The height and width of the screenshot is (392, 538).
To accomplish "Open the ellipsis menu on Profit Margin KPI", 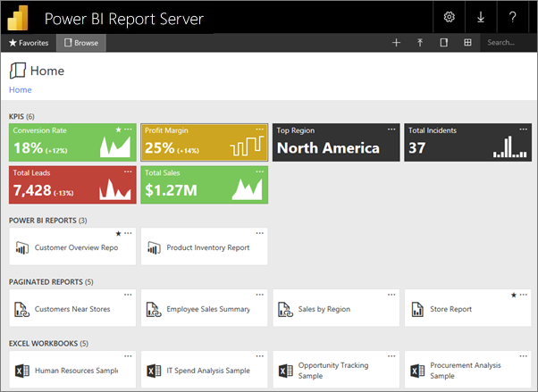I will 260,129.
